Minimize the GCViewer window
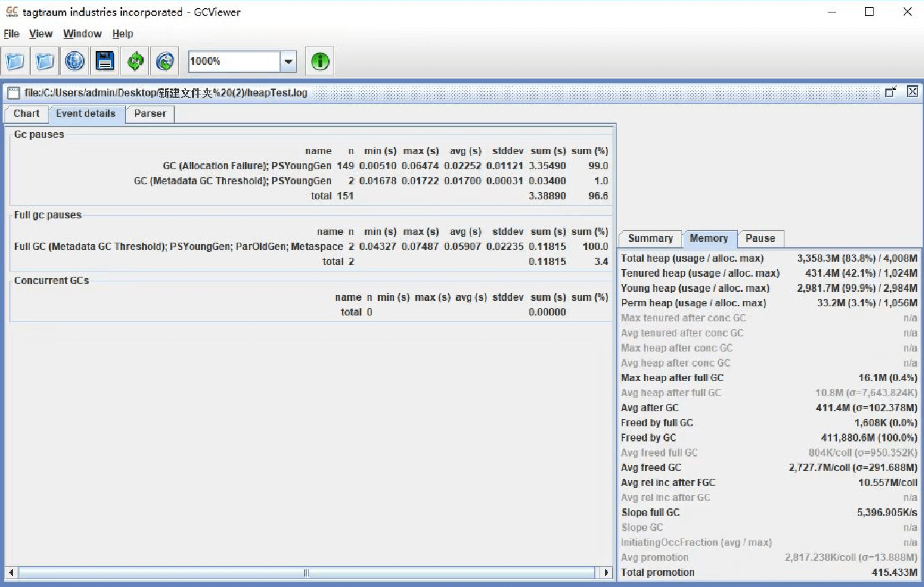 coord(832,12)
